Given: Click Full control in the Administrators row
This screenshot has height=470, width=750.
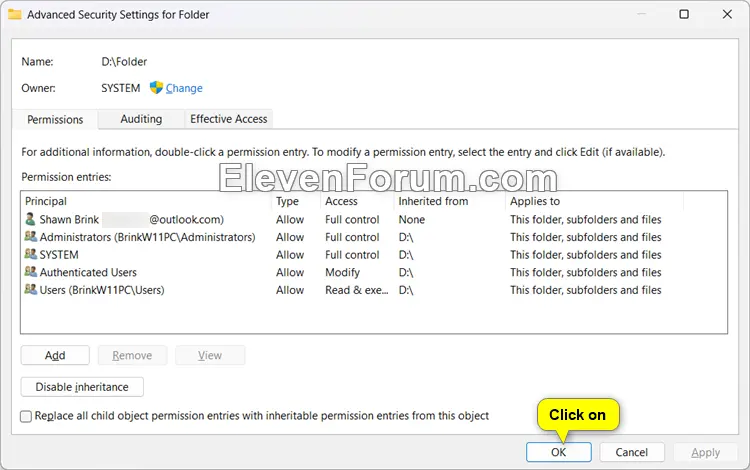Looking at the screenshot, I should click(x=352, y=237).
